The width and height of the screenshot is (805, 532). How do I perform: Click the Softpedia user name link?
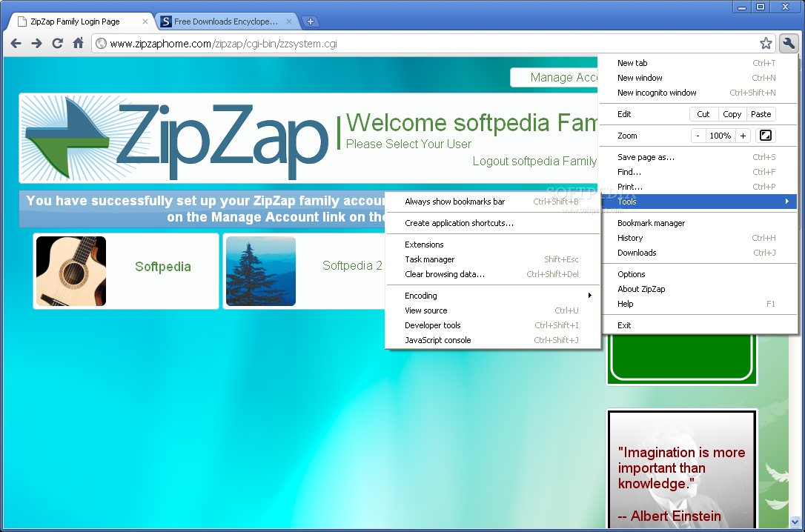[x=163, y=267]
